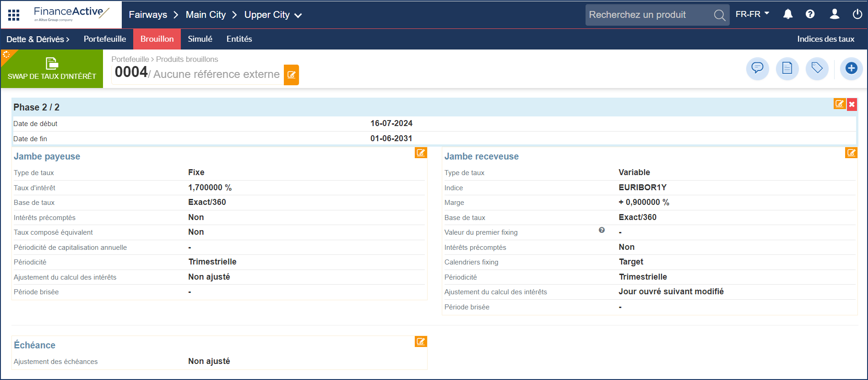Edit the Jambe payeuse section
The height and width of the screenshot is (380, 868).
(421, 153)
